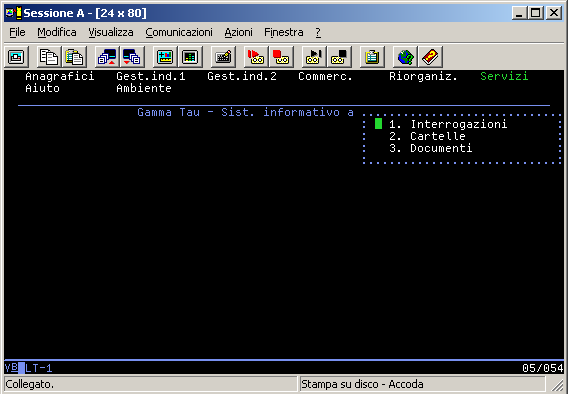
Task: Open the keyboard remap toolbar icon
Action: click(x=223, y=57)
